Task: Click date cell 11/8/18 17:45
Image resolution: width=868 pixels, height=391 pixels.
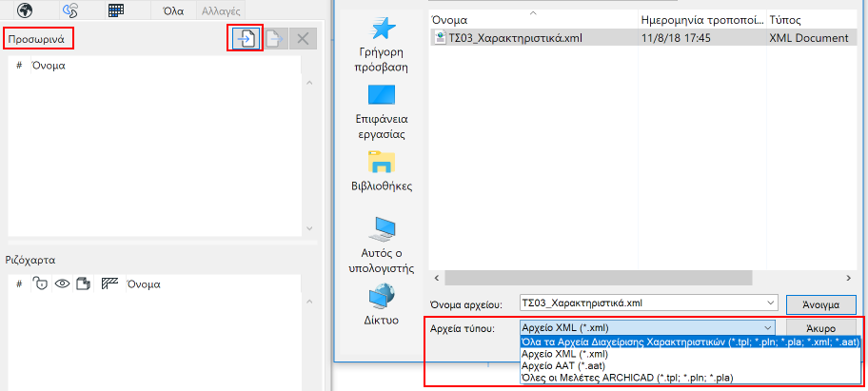Action: [x=676, y=38]
